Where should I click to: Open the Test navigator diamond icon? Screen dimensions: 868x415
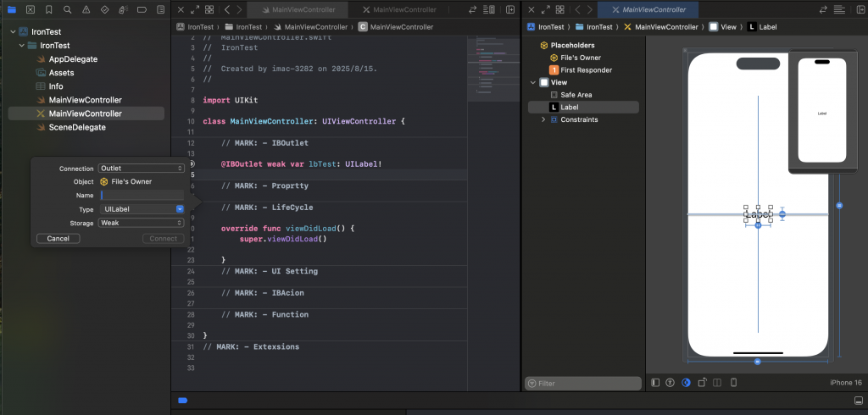pyautogui.click(x=104, y=9)
